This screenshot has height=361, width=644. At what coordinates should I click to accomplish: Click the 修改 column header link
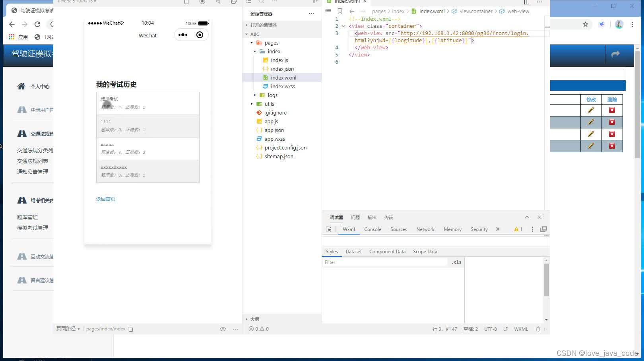(x=591, y=100)
